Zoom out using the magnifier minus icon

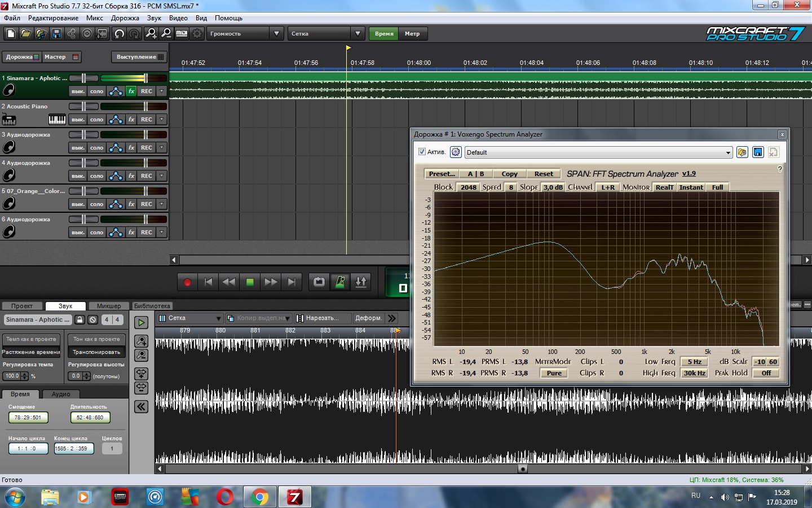166,34
